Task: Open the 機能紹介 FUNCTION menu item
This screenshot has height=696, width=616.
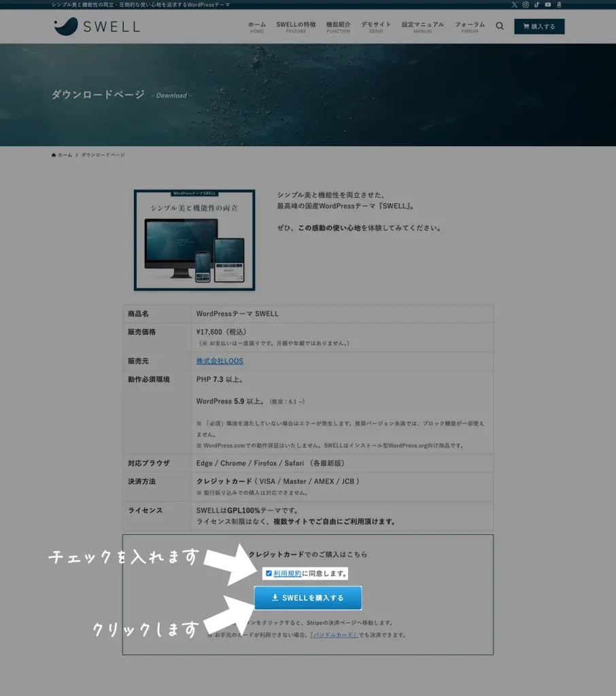Action: tap(338, 27)
